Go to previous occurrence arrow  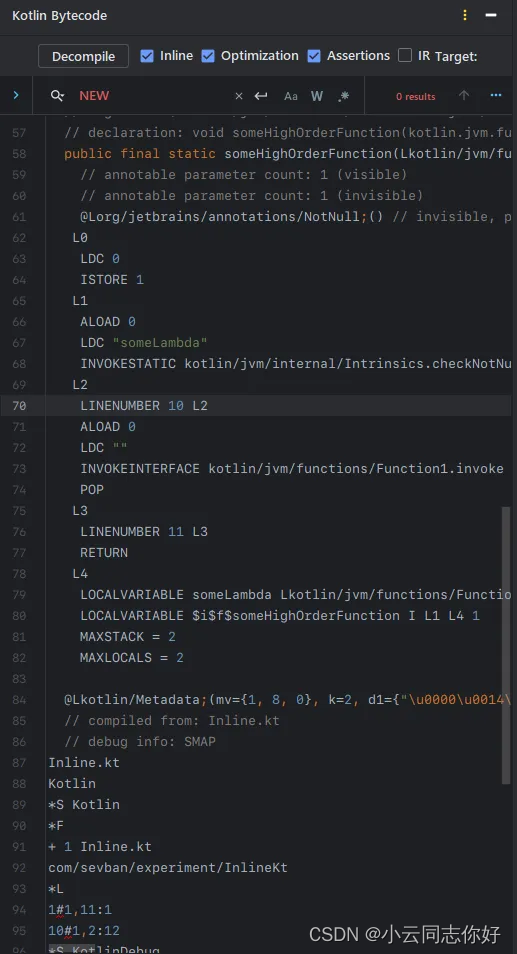[463, 96]
